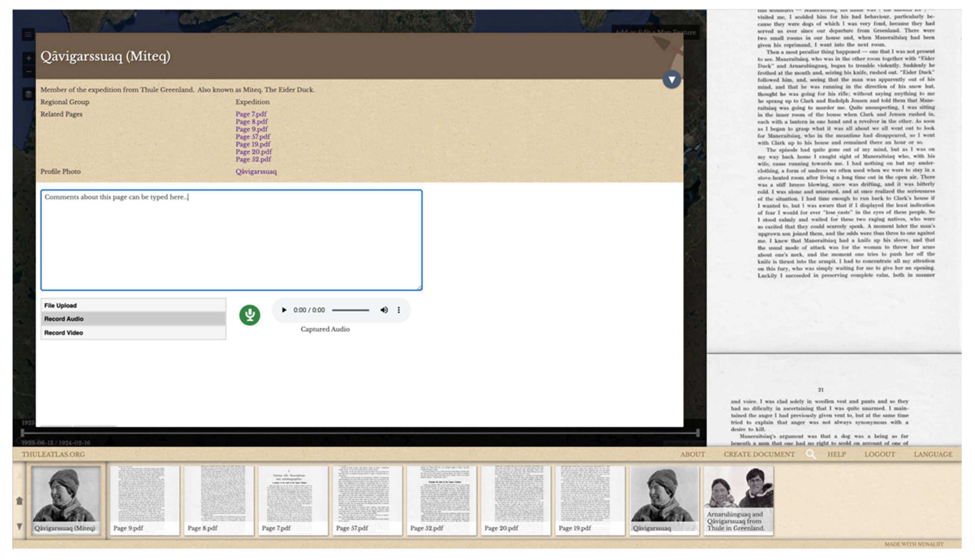Mute the captured audio volume icon
Screen dimensions: 975x560
pos(384,310)
